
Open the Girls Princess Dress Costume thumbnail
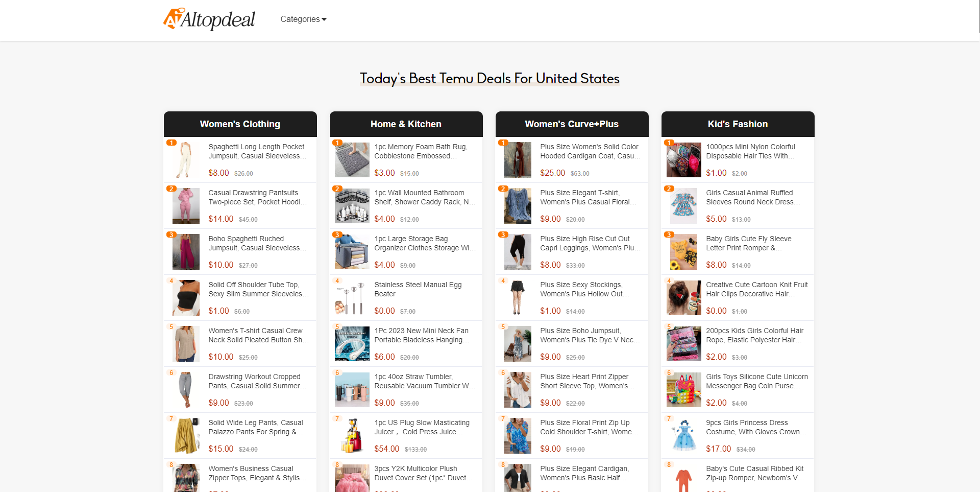683,436
